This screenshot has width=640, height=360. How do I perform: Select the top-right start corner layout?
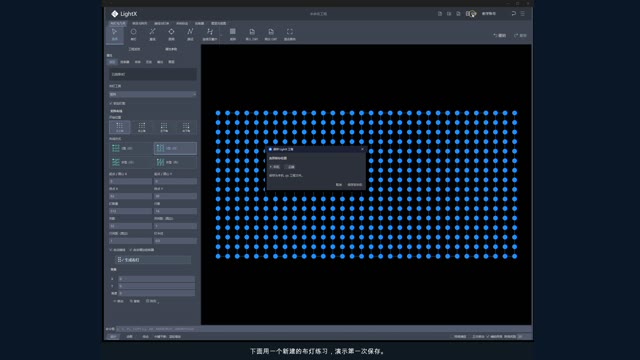142,127
